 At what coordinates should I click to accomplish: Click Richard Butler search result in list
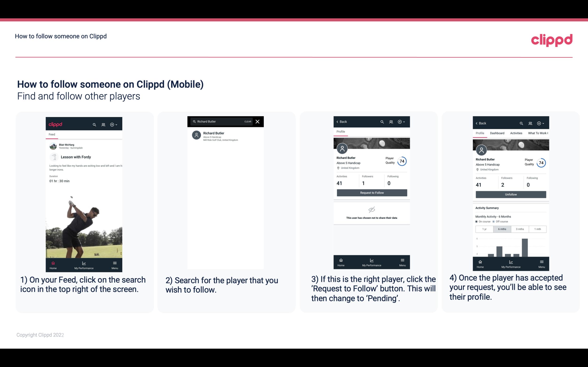click(x=226, y=136)
